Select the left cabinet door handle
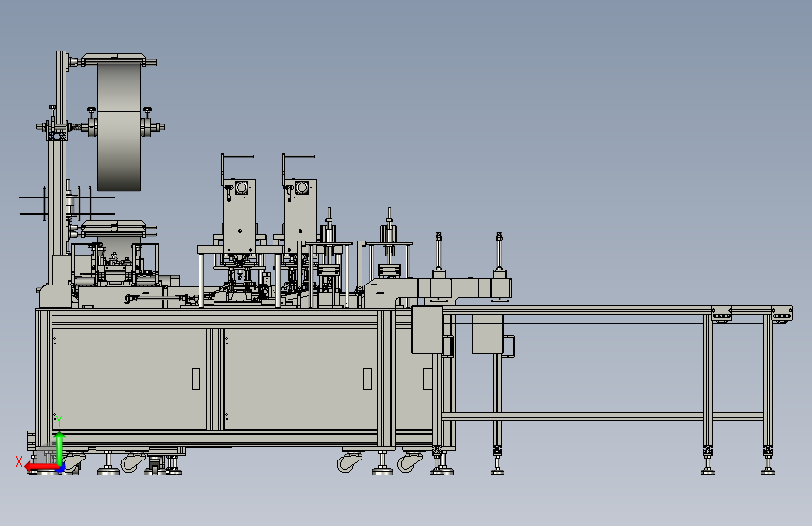The image size is (812, 526). click(x=197, y=379)
